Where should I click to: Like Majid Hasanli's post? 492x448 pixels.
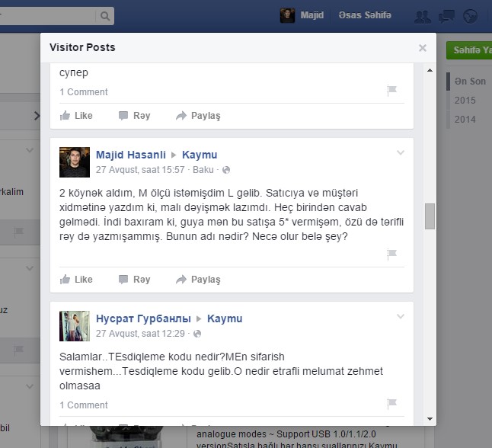pos(76,280)
